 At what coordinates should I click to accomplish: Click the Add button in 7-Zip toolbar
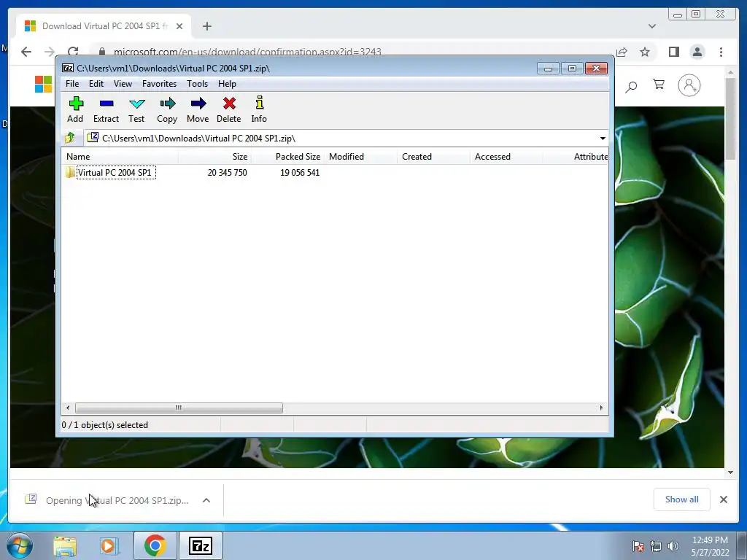75,110
